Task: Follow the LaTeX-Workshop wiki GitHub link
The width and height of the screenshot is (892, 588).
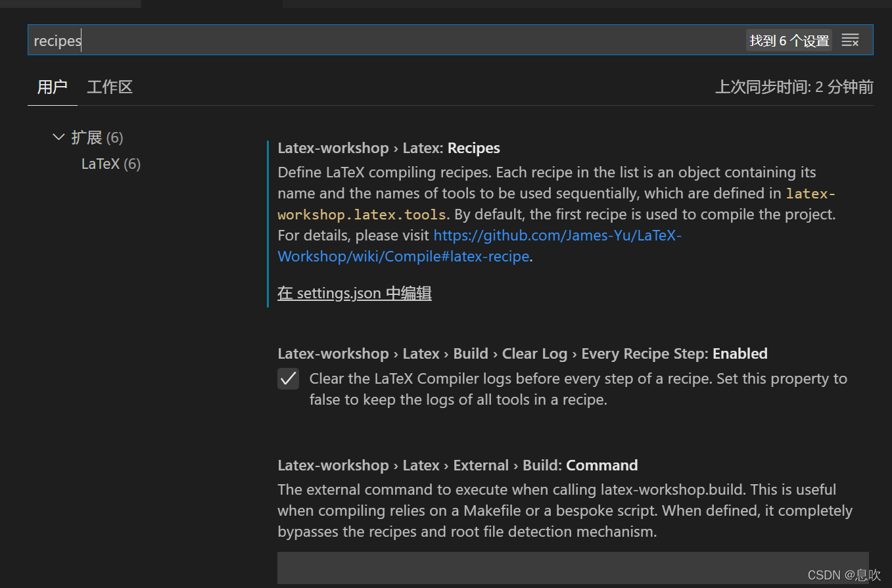Action: coord(557,235)
